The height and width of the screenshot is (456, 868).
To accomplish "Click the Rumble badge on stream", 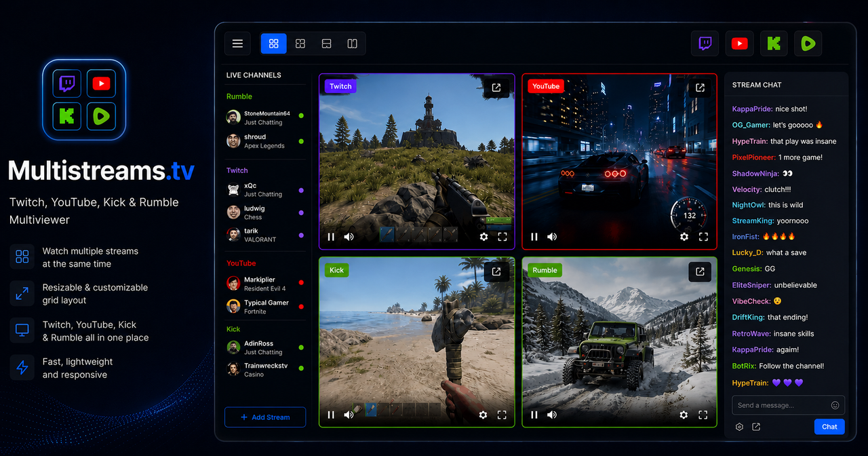I will tap(545, 270).
